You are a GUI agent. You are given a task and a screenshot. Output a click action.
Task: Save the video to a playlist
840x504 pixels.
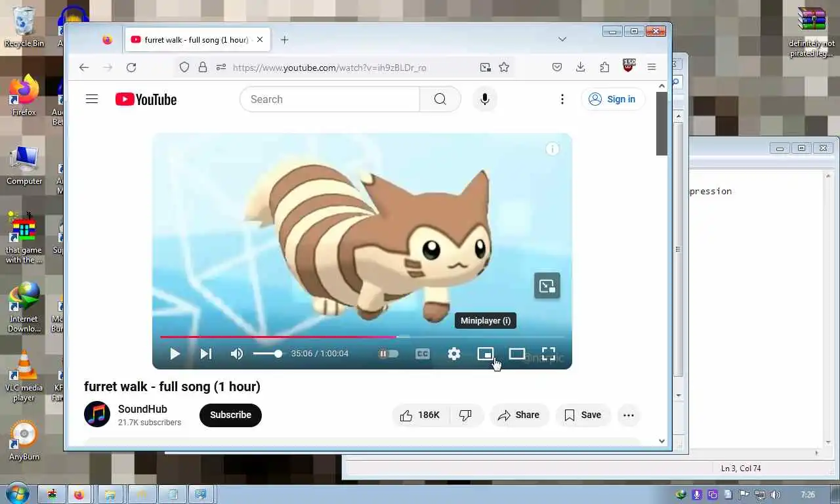[x=583, y=415]
